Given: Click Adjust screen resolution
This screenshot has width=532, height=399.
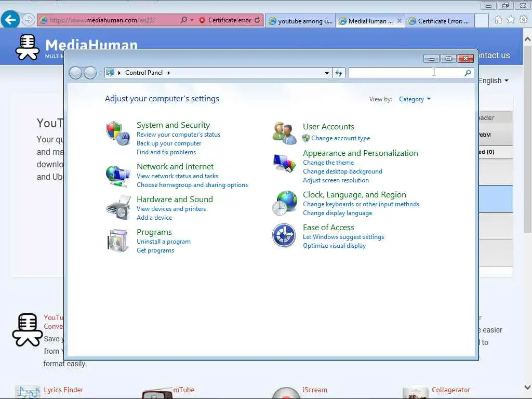Looking at the screenshot, I should tap(336, 180).
